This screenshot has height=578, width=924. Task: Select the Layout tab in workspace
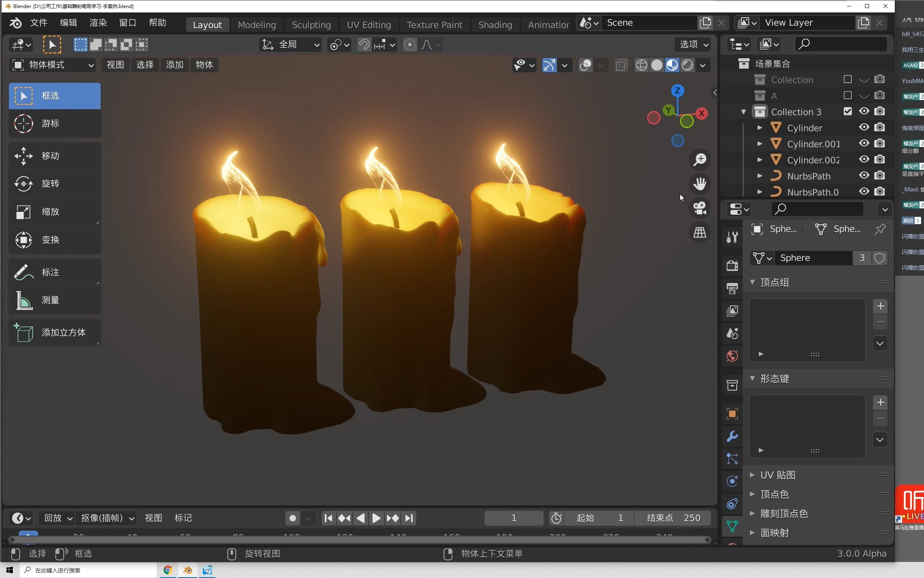(x=207, y=24)
